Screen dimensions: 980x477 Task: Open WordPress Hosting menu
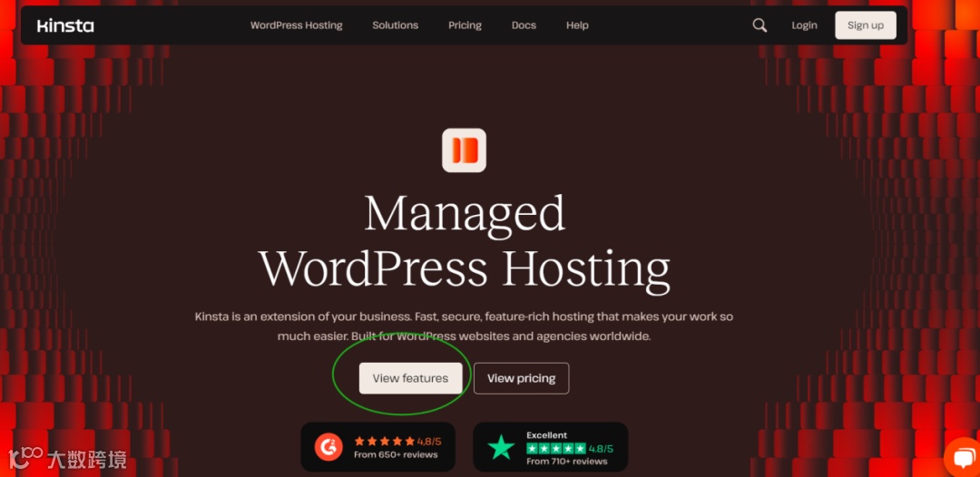pos(296,25)
